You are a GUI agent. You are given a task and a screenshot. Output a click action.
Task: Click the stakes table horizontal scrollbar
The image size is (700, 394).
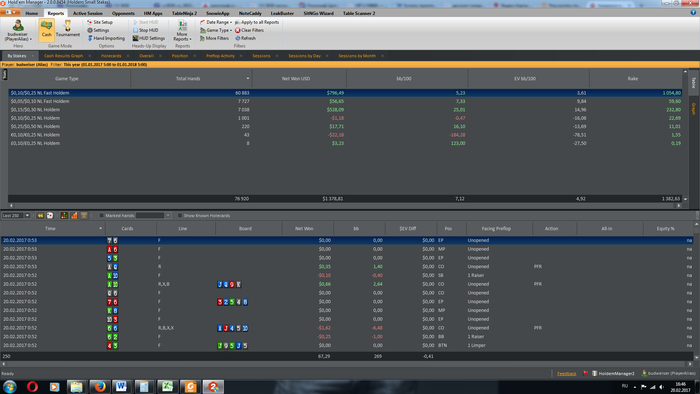click(x=345, y=206)
